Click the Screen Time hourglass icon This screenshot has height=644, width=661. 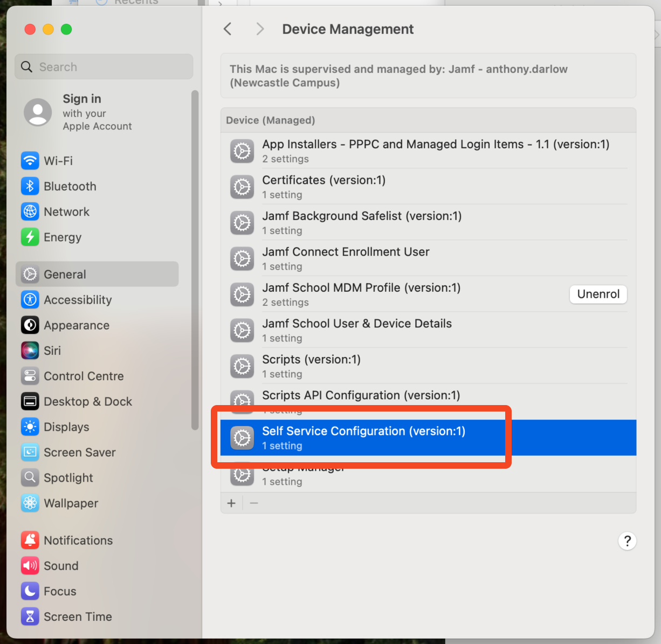coord(30,616)
